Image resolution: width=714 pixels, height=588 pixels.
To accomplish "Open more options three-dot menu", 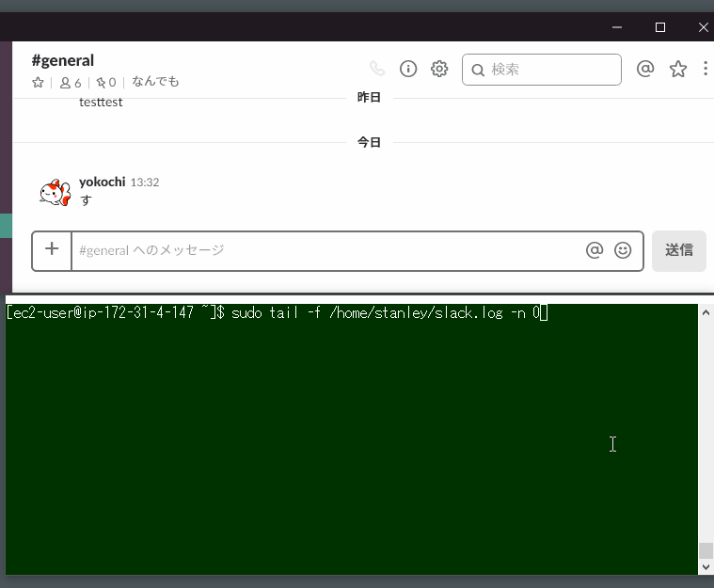I will coord(706,69).
